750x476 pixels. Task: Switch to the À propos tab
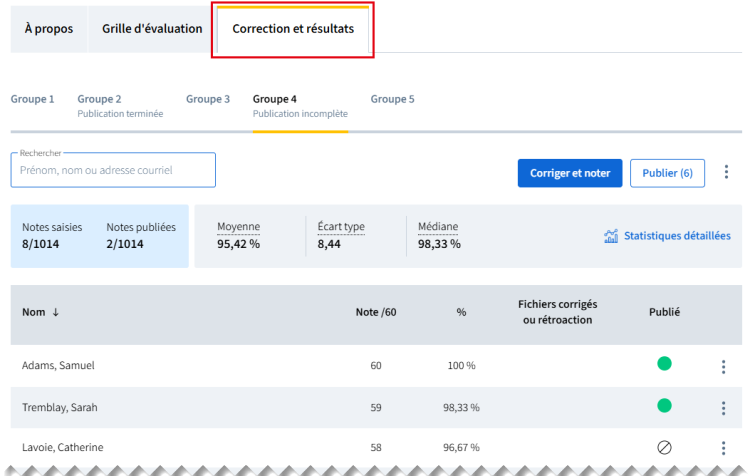point(48,29)
